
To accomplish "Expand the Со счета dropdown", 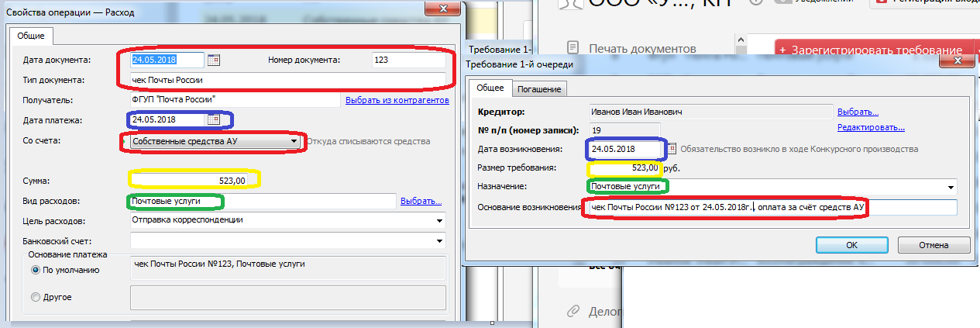I will [x=294, y=142].
